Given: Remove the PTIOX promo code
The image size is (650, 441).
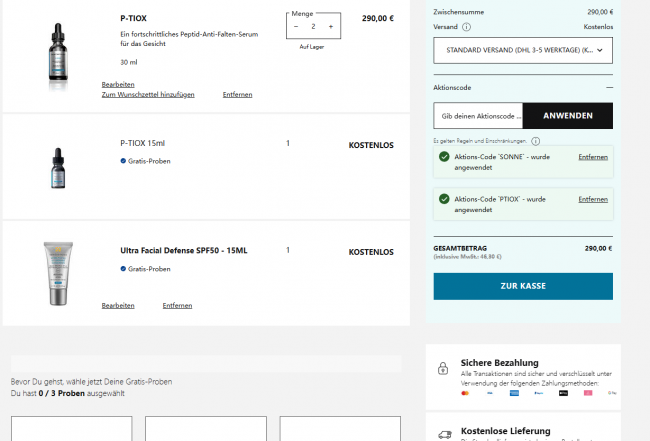Looking at the screenshot, I should pos(593,199).
